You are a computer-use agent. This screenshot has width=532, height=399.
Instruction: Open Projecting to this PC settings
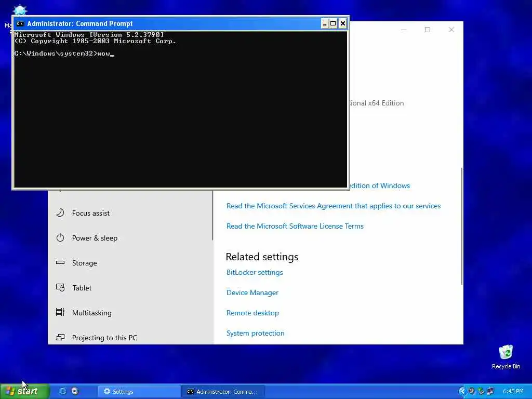click(130, 338)
